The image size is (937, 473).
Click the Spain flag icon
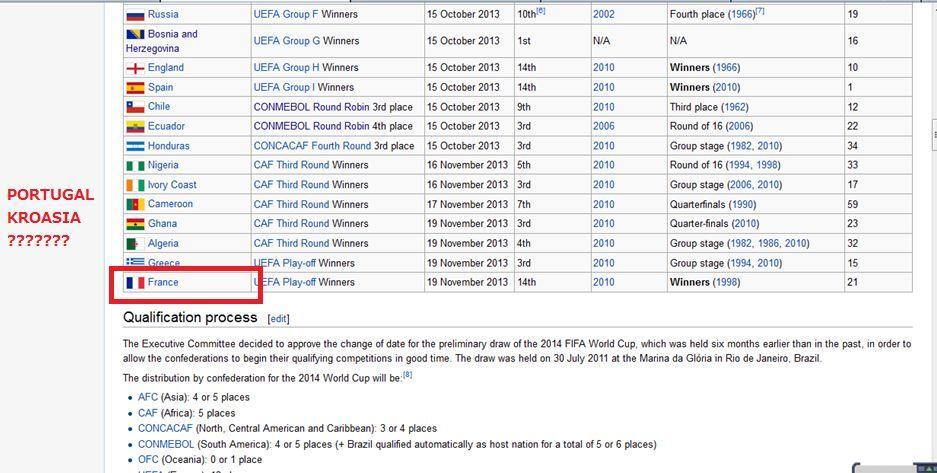[135, 88]
